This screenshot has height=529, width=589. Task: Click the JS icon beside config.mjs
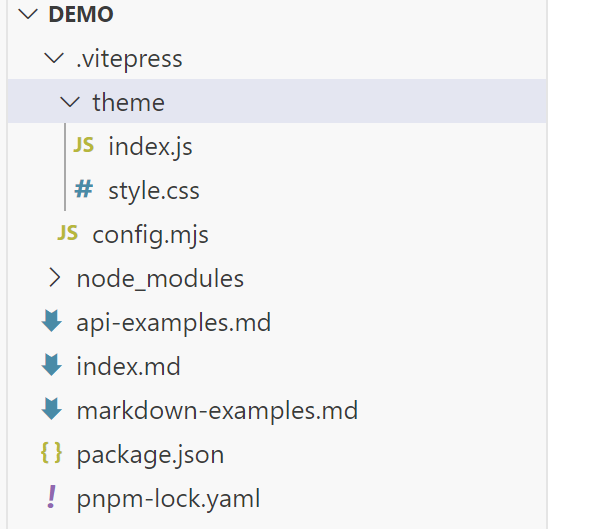[68, 233]
